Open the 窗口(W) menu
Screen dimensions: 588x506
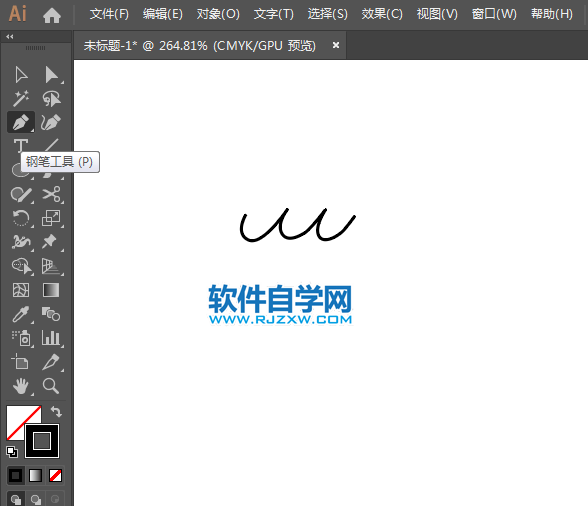click(494, 14)
